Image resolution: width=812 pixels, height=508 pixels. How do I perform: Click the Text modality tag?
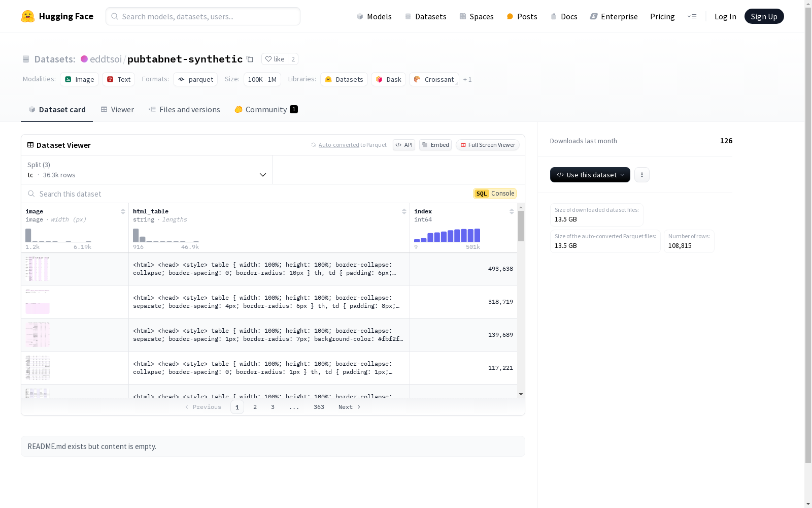[119, 79]
